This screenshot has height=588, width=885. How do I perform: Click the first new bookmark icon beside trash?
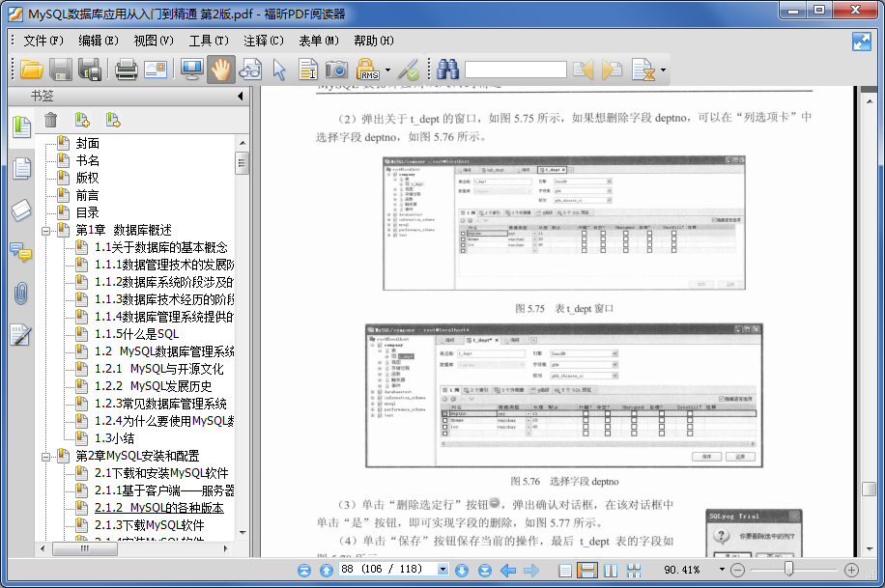(x=82, y=119)
